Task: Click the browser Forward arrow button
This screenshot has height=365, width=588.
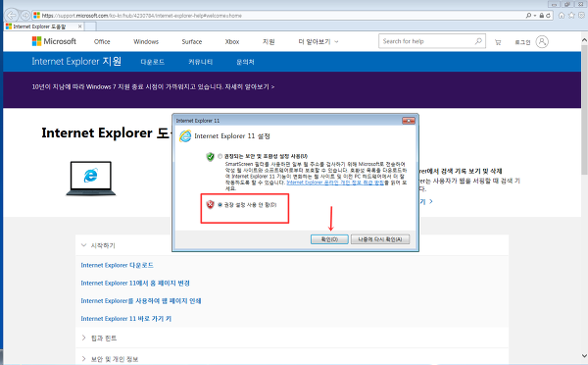Action: click(25, 16)
